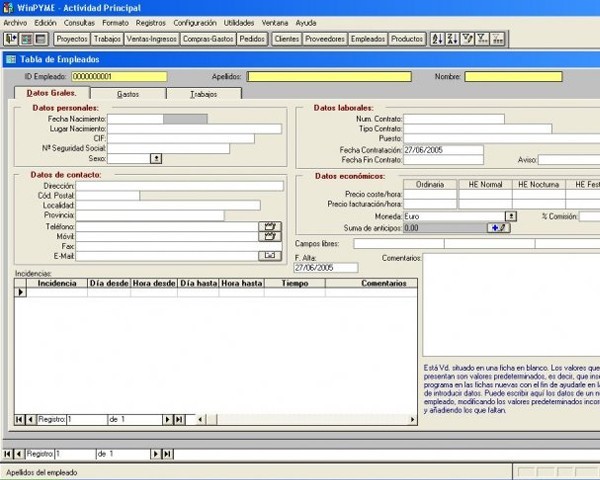Open the Moneda currency dropdown
The height and width of the screenshot is (480, 600).
(x=511, y=216)
